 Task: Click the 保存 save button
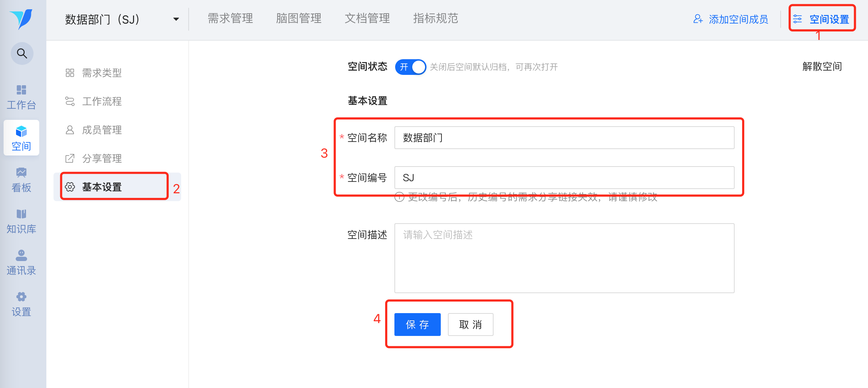tap(417, 325)
